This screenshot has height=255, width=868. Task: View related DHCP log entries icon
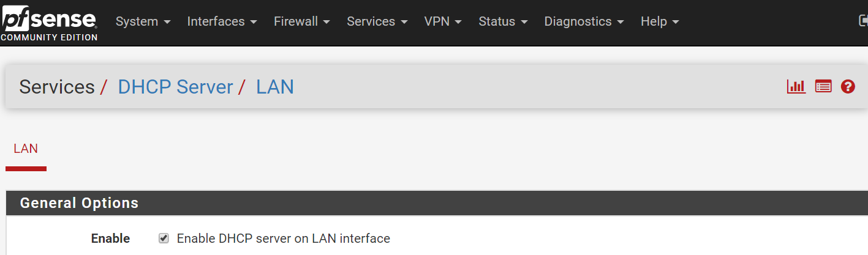[823, 87]
